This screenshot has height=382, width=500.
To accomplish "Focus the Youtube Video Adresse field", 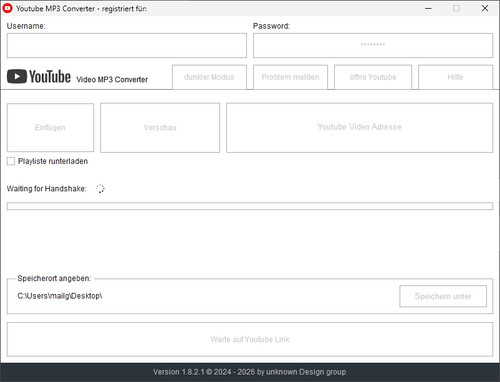I will click(x=359, y=128).
